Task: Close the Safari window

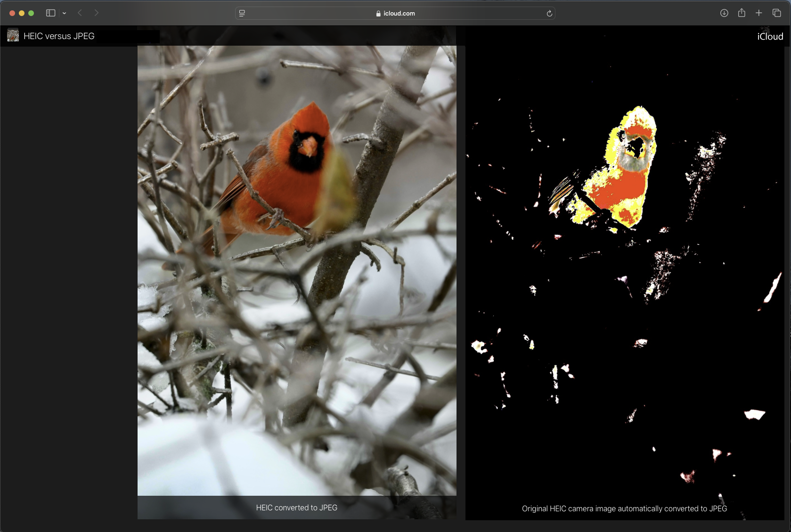Action: [x=12, y=13]
